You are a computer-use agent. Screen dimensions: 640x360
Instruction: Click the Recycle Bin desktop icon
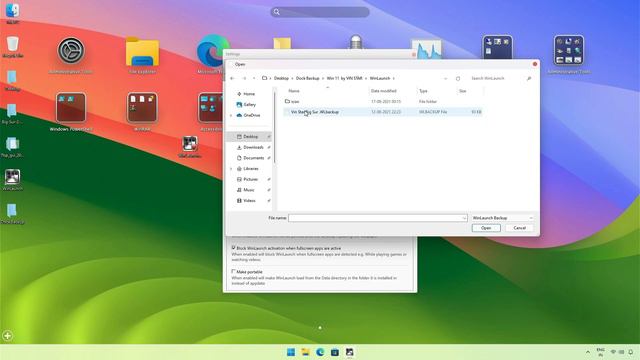(12, 44)
